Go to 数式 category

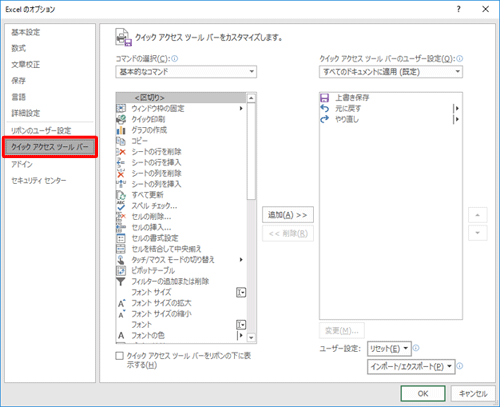point(19,48)
